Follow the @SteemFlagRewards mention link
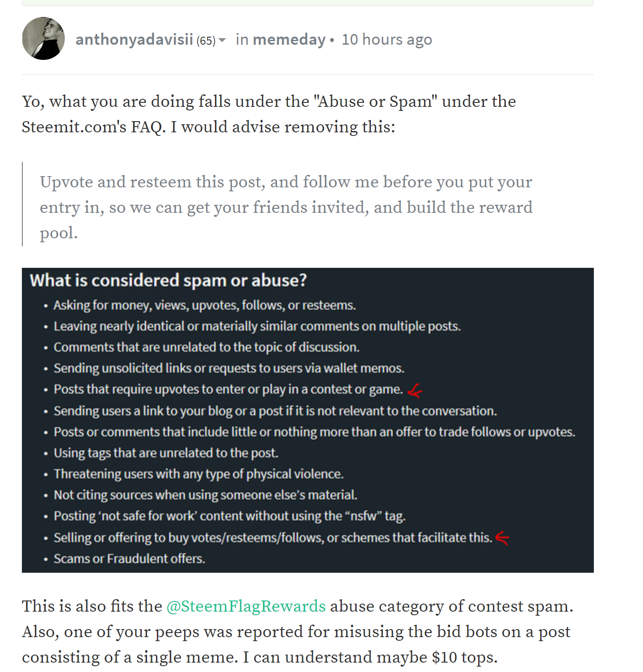643x672 pixels. pyautogui.click(x=246, y=606)
